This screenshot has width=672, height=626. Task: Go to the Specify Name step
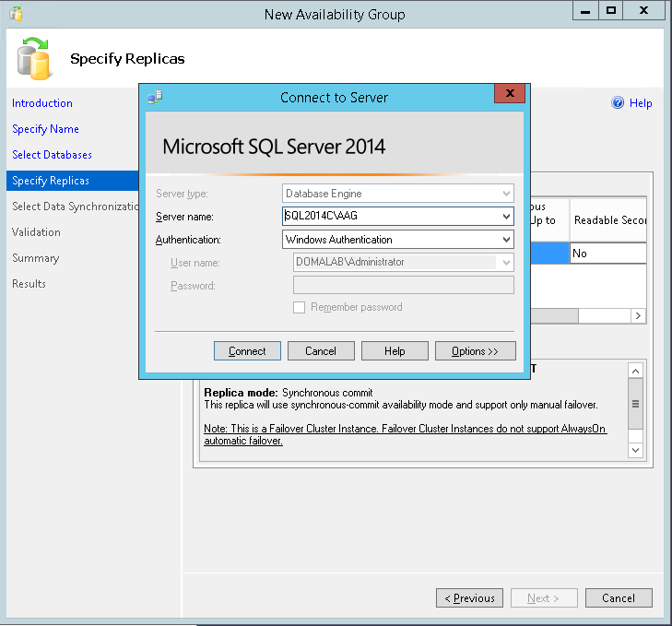45,129
